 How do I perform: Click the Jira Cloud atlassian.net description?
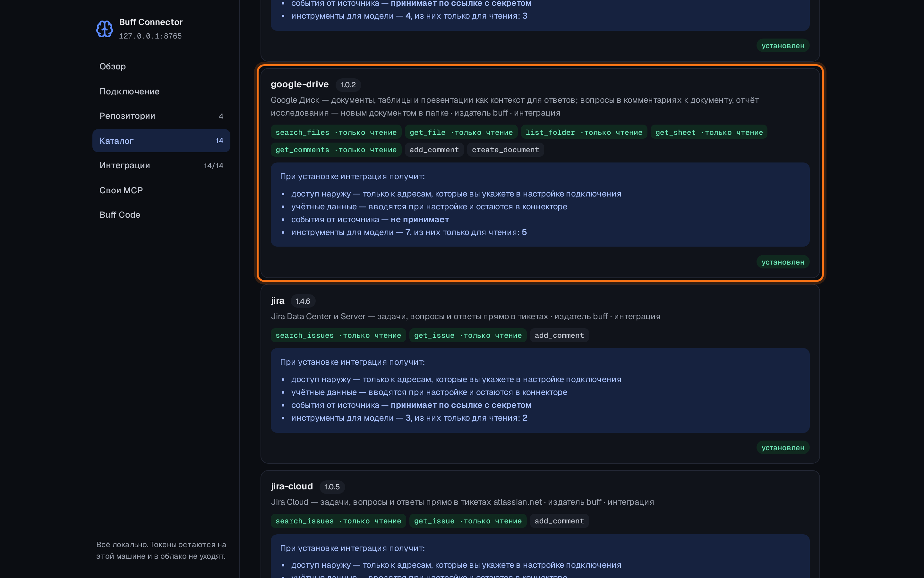point(462,502)
